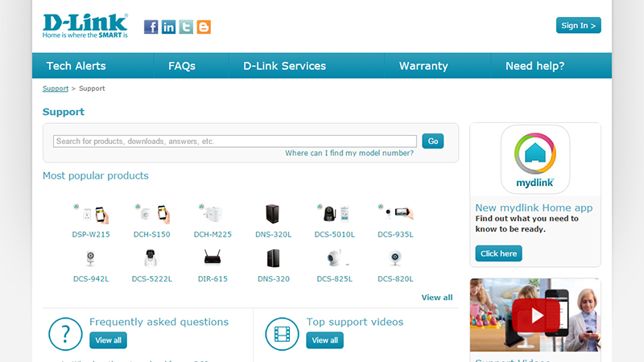Open the D-Link Services menu
644x362 pixels.
click(284, 66)
